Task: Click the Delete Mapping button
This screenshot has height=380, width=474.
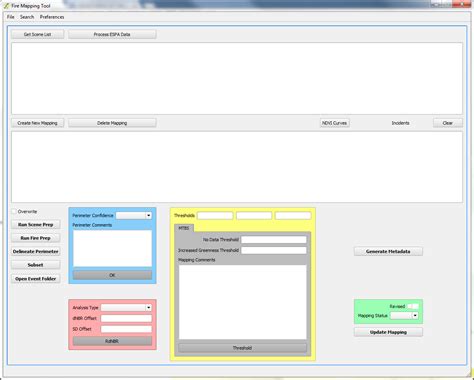Action: pyautogui.click(x=112, y=123)
